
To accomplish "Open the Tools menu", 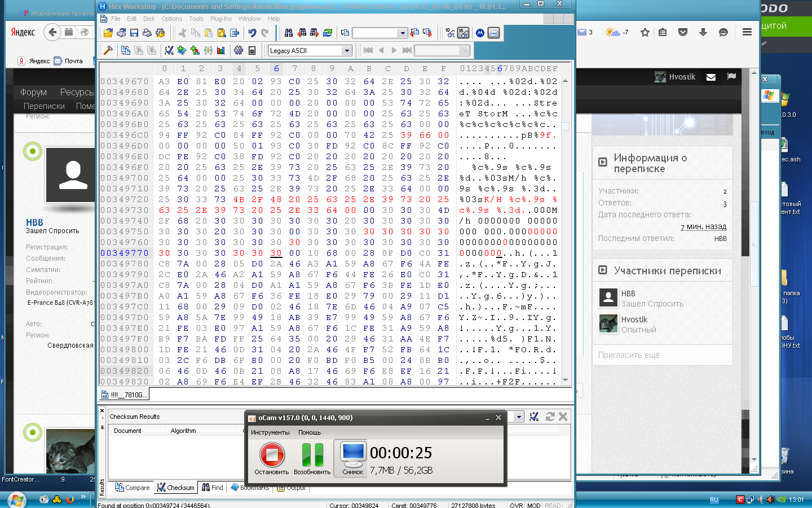I will (x=196, y=19).
